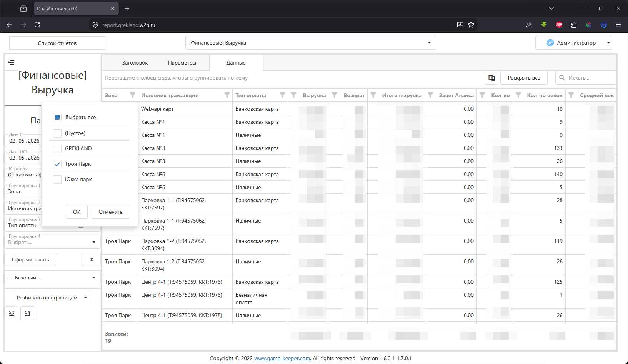The width and height of the screenshot is (628, 364).
Task: Filter the Кол-во column
Action: [x=482, y=95]
